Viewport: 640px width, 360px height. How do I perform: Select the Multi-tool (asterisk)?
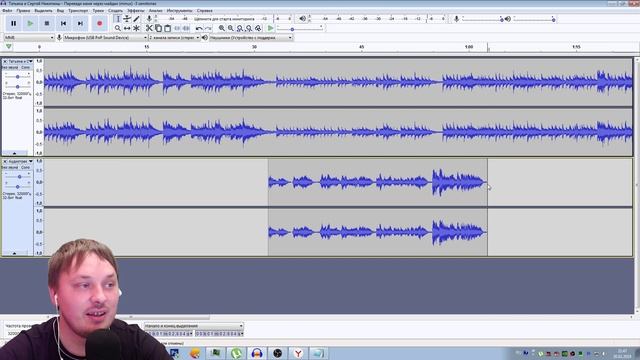136,28
